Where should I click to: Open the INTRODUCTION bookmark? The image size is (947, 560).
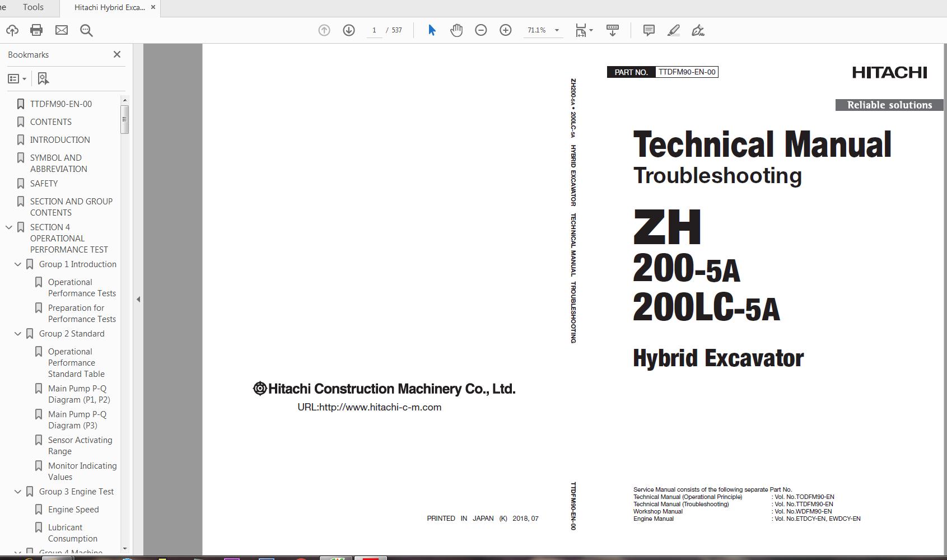pyautogui.click(x=60, y=140)
